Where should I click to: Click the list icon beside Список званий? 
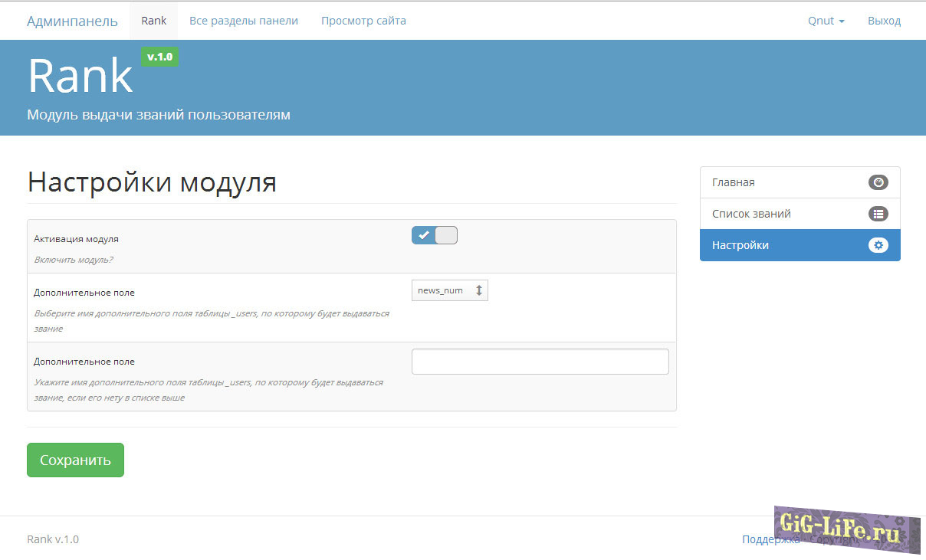click(878, 214)
